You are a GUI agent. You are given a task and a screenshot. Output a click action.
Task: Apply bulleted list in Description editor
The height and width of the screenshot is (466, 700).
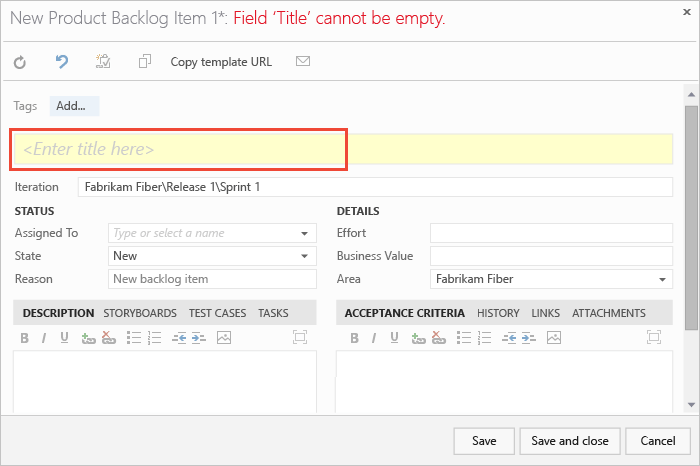(133, 338)
